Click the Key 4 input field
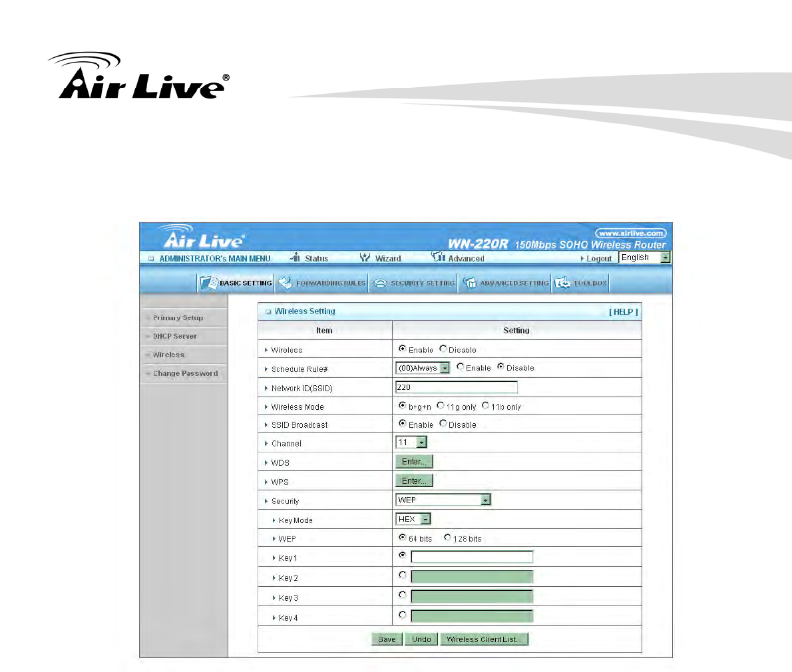Screen dimensions: 792x672 tap(472, 617)
